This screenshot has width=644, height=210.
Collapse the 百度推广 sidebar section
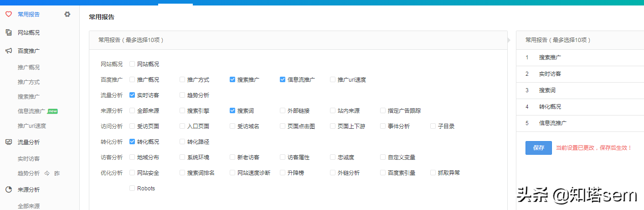pos(29,51)
